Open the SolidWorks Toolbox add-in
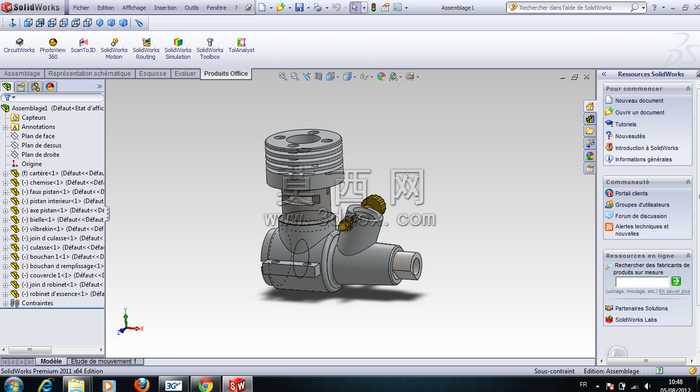This screenshot has height=392, width=700. click(209, 49)
